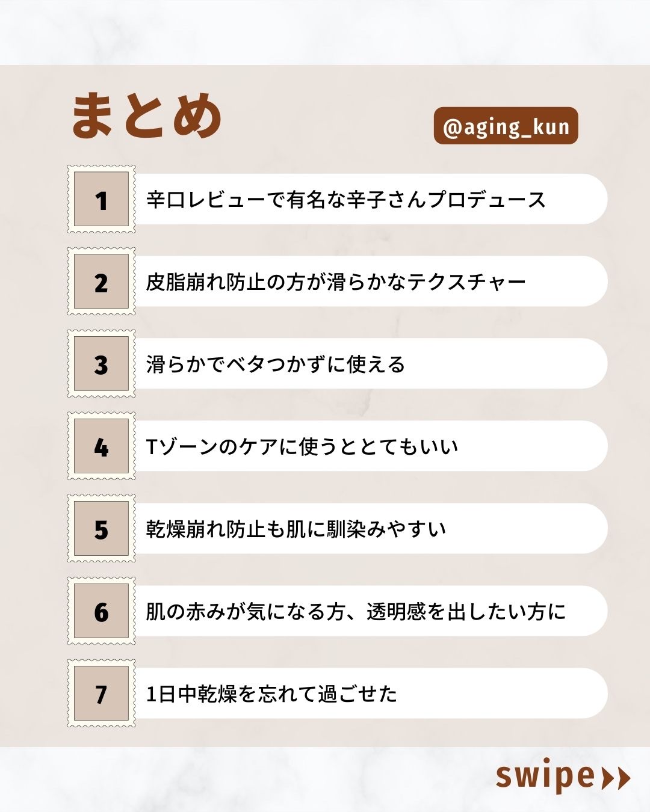650x812 pixels.
Task: Click the number 7 stamp icon
Action: [x=101, y=694]
